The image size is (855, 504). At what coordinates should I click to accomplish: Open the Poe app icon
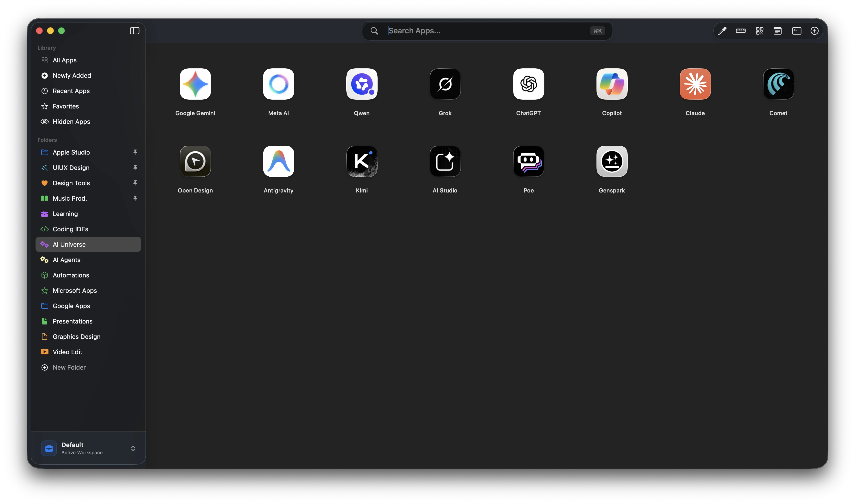coord(529,161)
